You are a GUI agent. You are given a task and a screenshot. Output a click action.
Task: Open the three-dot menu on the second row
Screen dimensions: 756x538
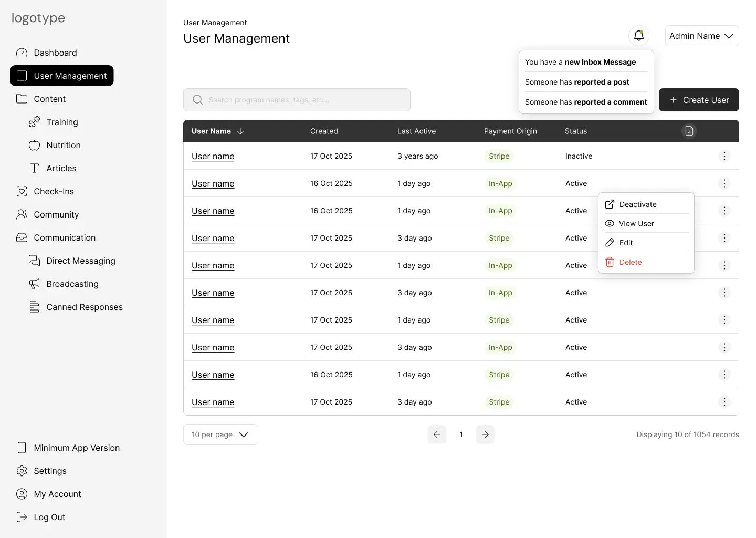(724, 183)
